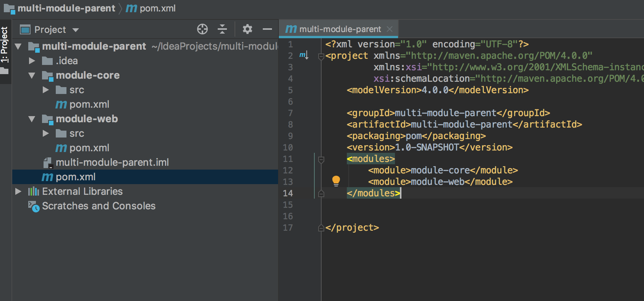Expand src under module-core

46,90
